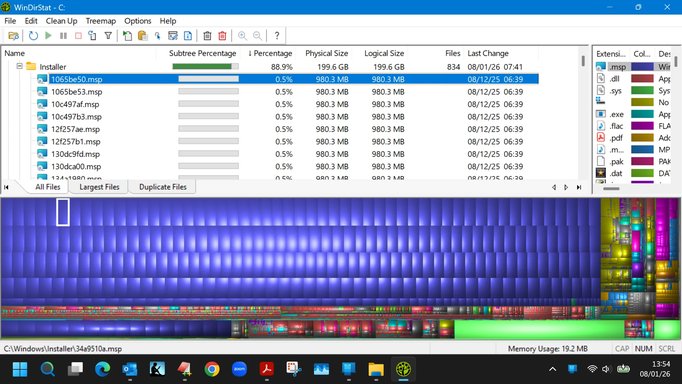Open item properties with the info page icon
Viewport: 682px width, 384px height.
coord(188,36)
